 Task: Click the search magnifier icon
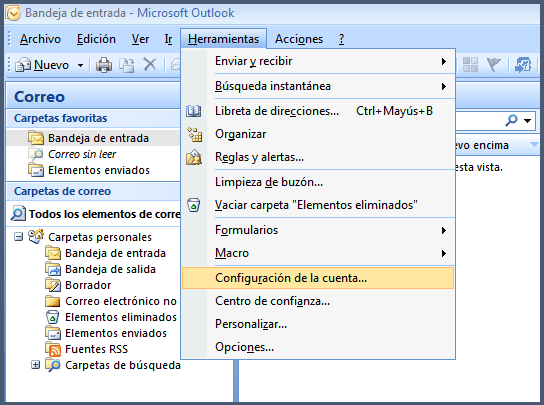coord(511,120)
